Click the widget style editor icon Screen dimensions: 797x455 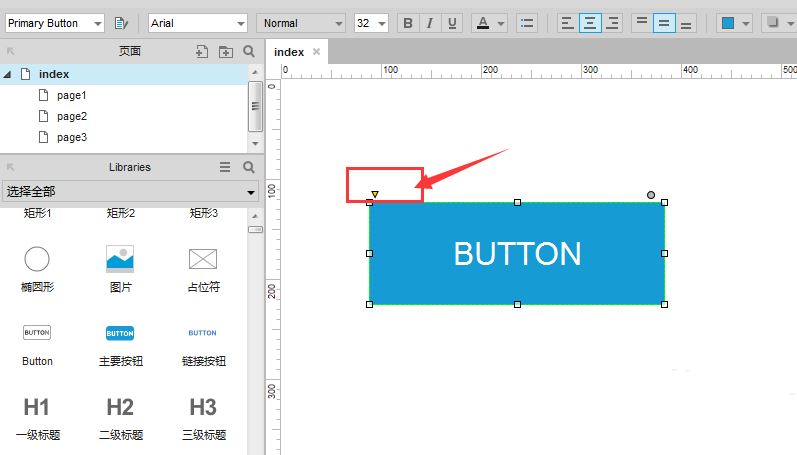121,23
